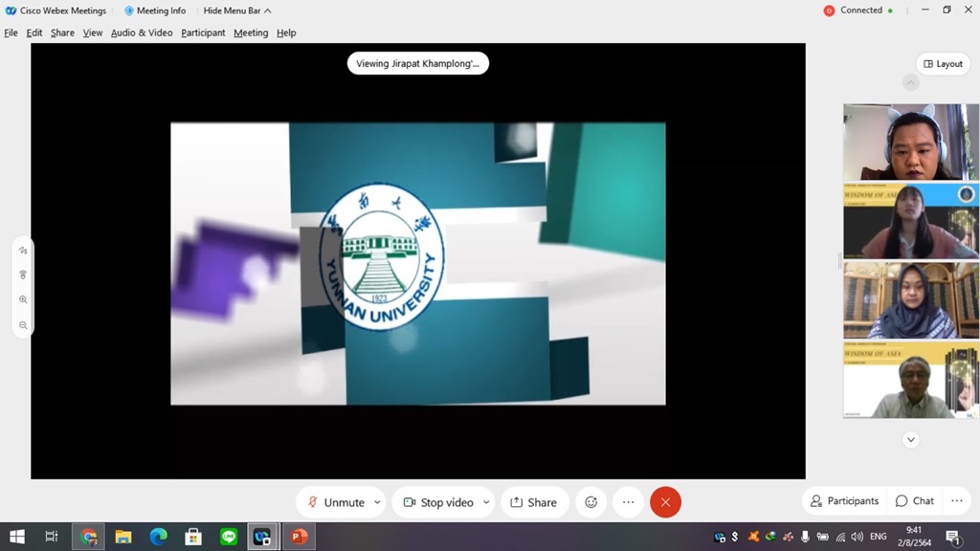Stop video camera

coord(438,502)
